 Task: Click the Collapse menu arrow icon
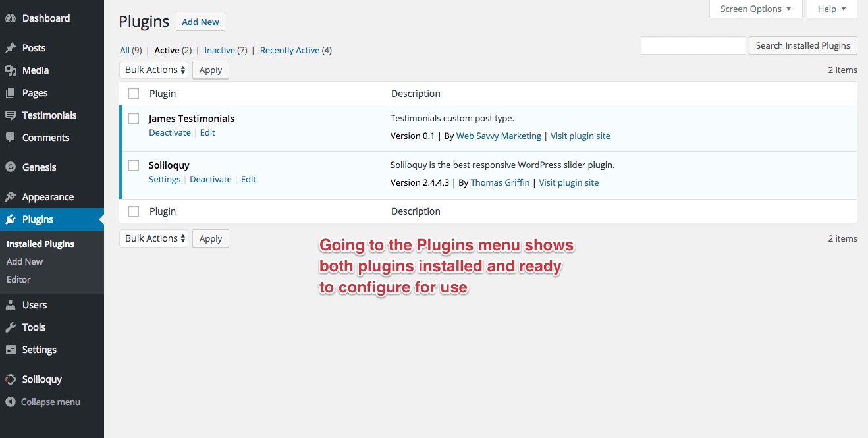pos(11,402)
